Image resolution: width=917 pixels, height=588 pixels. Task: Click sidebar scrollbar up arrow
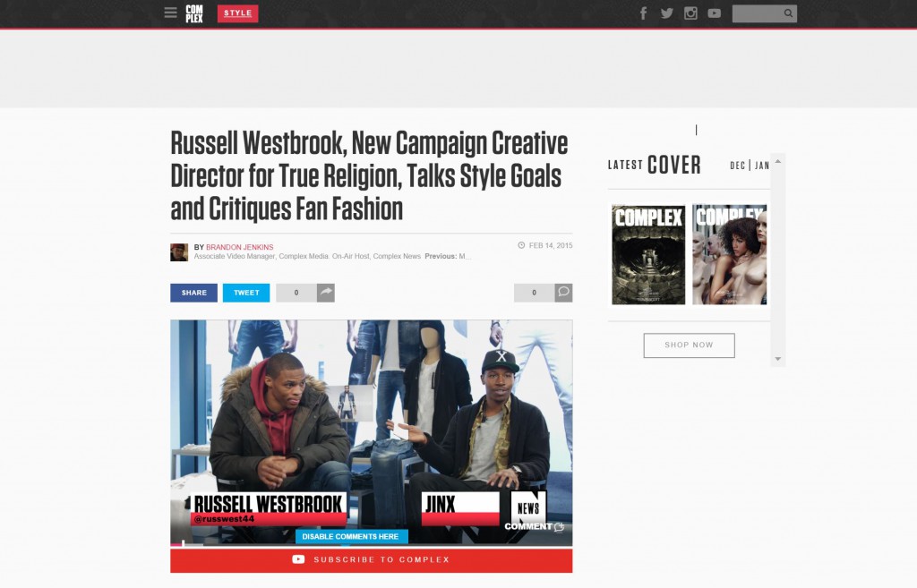[x=778, y=161]
